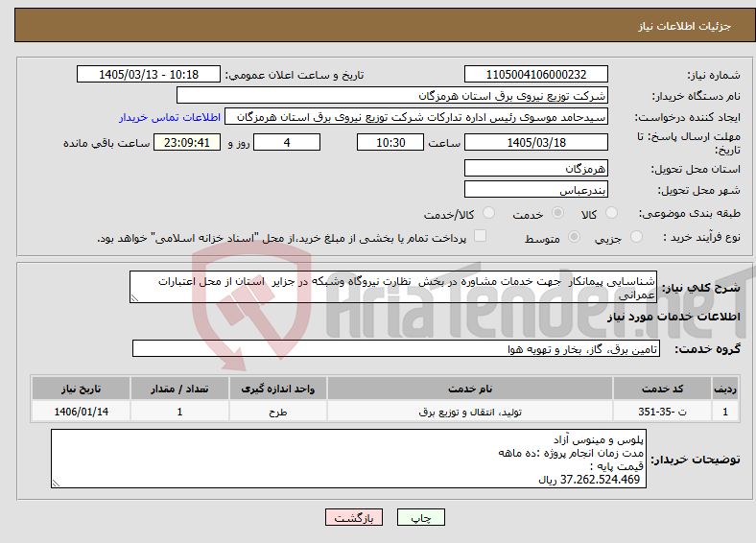Click the چاپ print button
Screen dimensions: 756x543
(421, 517)
